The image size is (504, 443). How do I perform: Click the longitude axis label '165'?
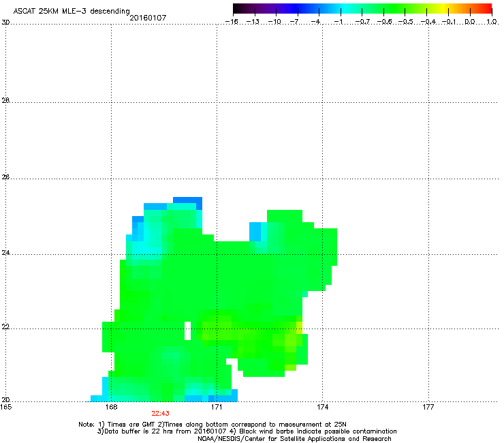coord(5,407)
